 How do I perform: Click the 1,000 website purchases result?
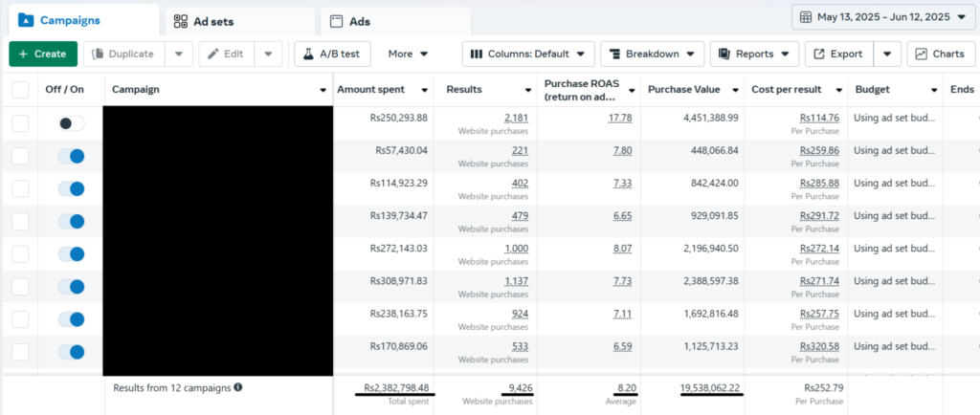pos(516,249)
